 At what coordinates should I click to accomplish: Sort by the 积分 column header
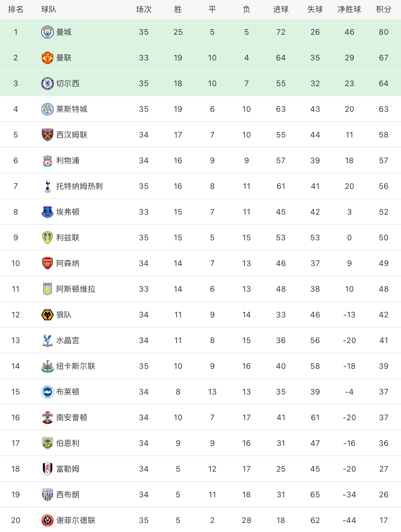[383, 9]
